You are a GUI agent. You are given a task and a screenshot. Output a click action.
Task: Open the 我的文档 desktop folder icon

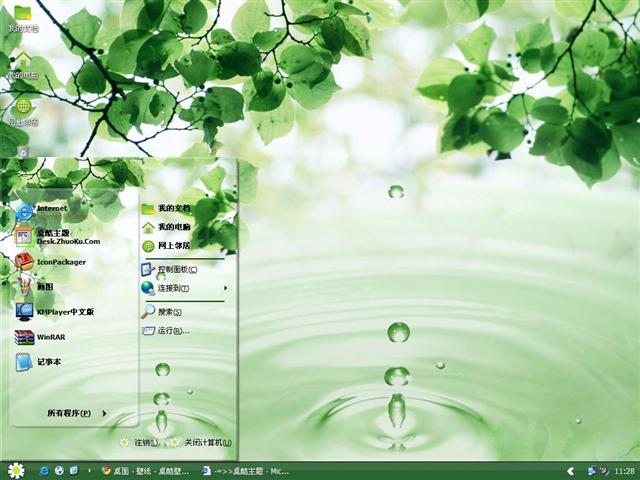point(22,17)
